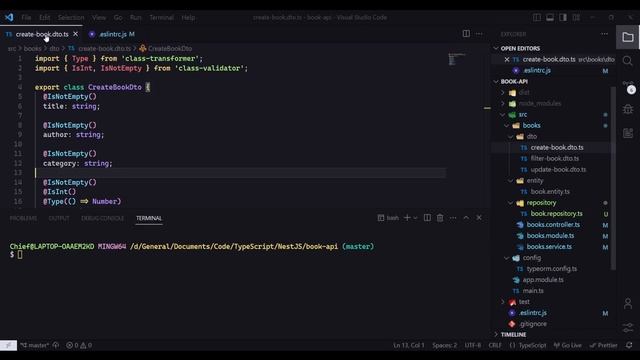Switch to the DEBUG CONSOLE panel tab
The image size is (640, 360).
pyautogui.click(x=102, y=218)
